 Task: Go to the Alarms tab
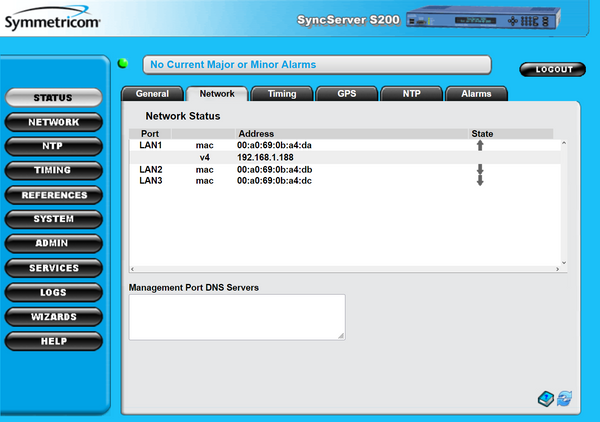coord(475,93)
